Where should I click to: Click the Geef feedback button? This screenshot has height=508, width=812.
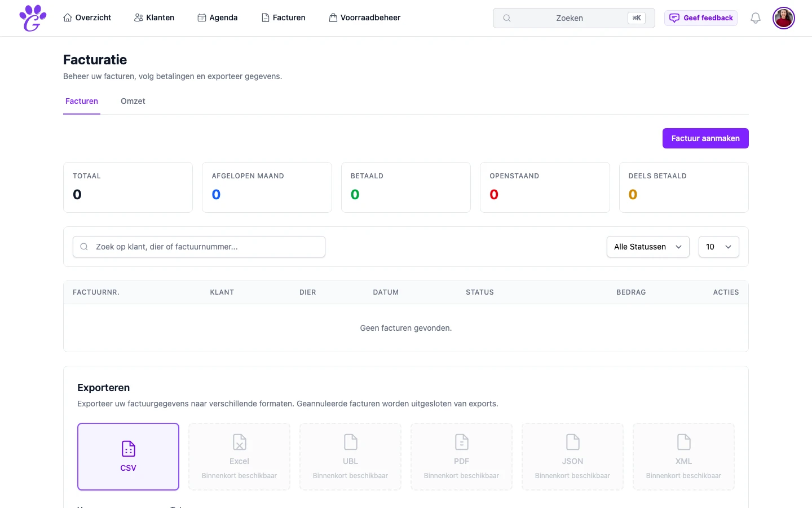[700, 18]
